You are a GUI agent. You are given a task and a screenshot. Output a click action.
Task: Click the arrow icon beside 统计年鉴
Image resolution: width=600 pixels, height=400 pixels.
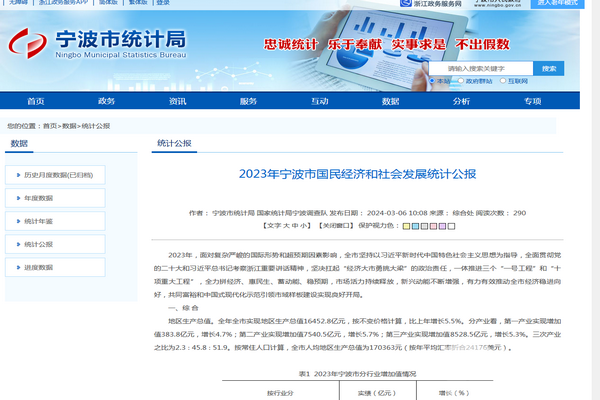click(x=17, y=221)
